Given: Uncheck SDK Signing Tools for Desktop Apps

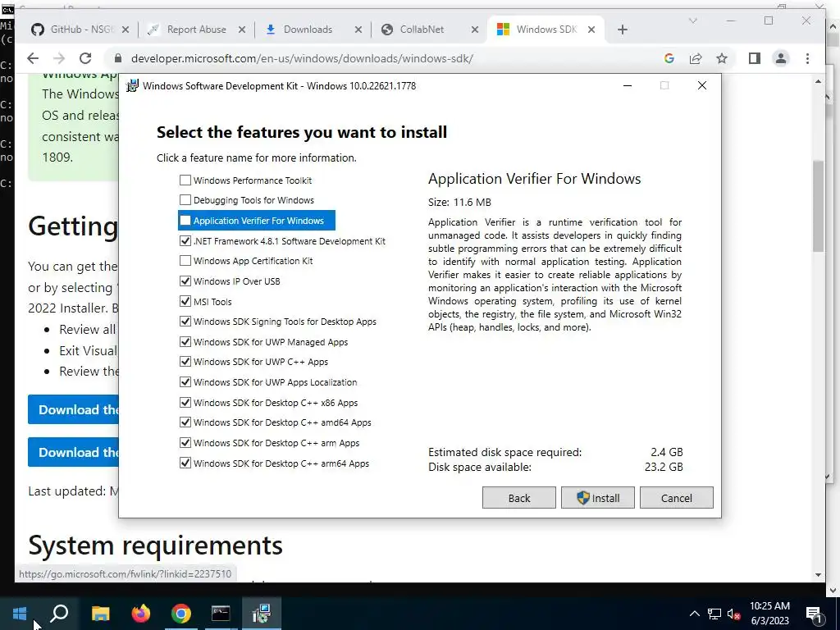Looking at the screenshot, I should (185, 321).
